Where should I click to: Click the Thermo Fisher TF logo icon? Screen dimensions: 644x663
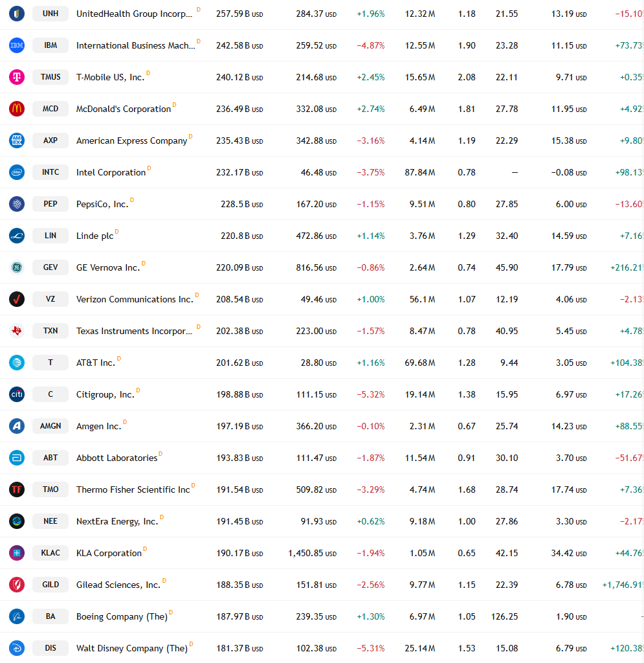point(17,489)
